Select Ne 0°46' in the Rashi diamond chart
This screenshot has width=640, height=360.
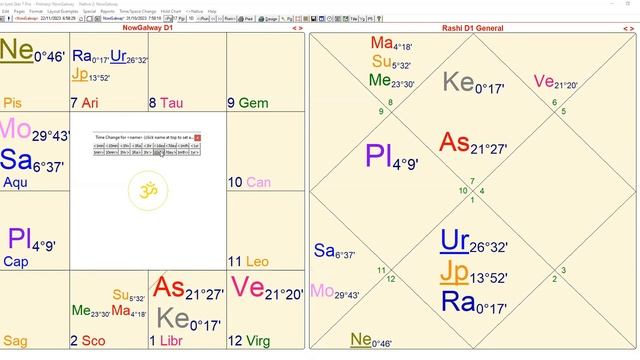(x=371, y=340)
